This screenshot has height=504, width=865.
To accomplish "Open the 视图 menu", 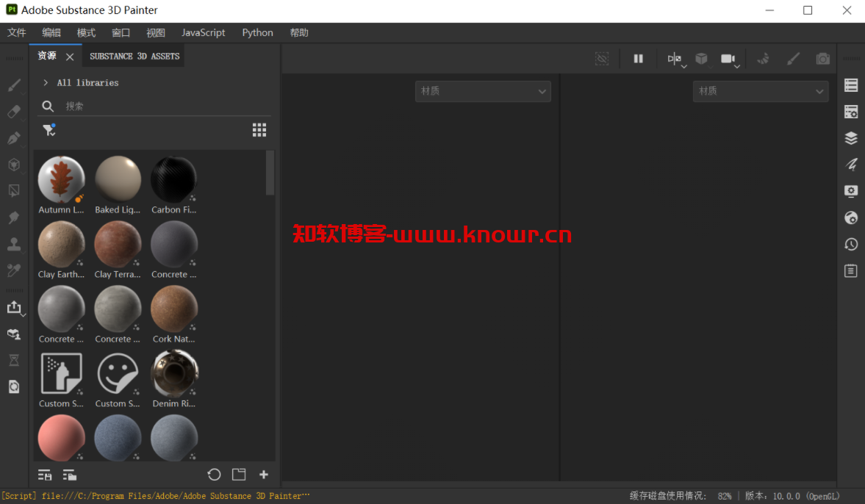I will pyautogui.click(x=156, y=32).
